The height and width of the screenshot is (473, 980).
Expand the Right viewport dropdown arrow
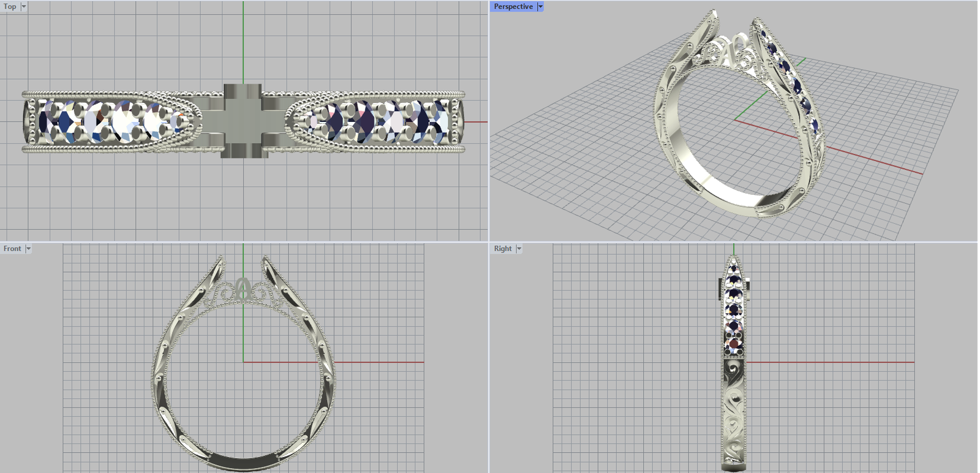point(519,248)
